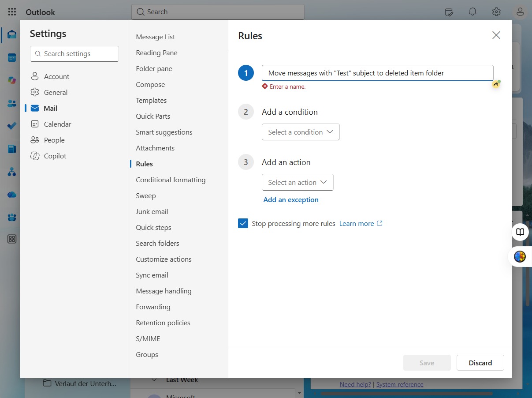
Task: Click the Discard button
Action: pos(480,363)
